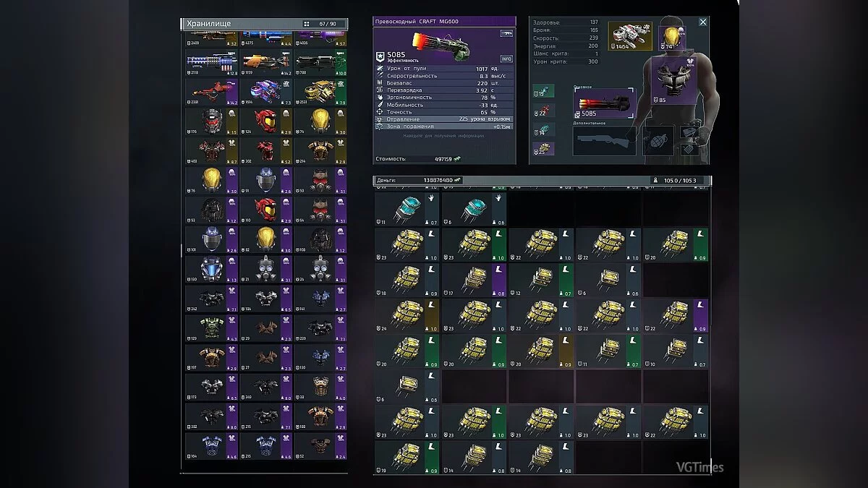This screenshot has height=488, width=868.
Task: Select storage blue helmet valued 91
Action: (265, 181)
